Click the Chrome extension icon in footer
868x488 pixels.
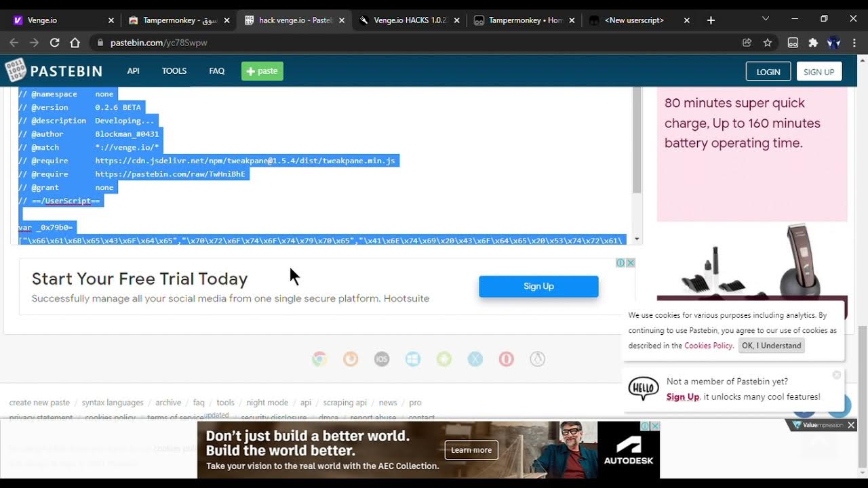[319, 359]
